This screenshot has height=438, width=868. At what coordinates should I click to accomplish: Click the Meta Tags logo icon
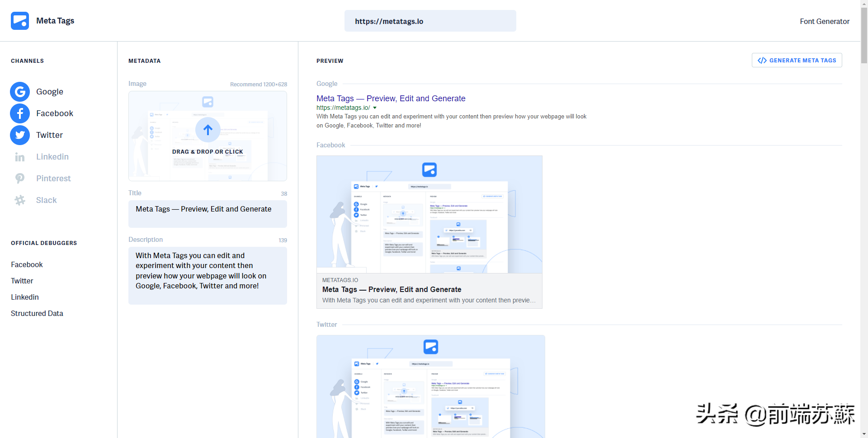point(20,21)
